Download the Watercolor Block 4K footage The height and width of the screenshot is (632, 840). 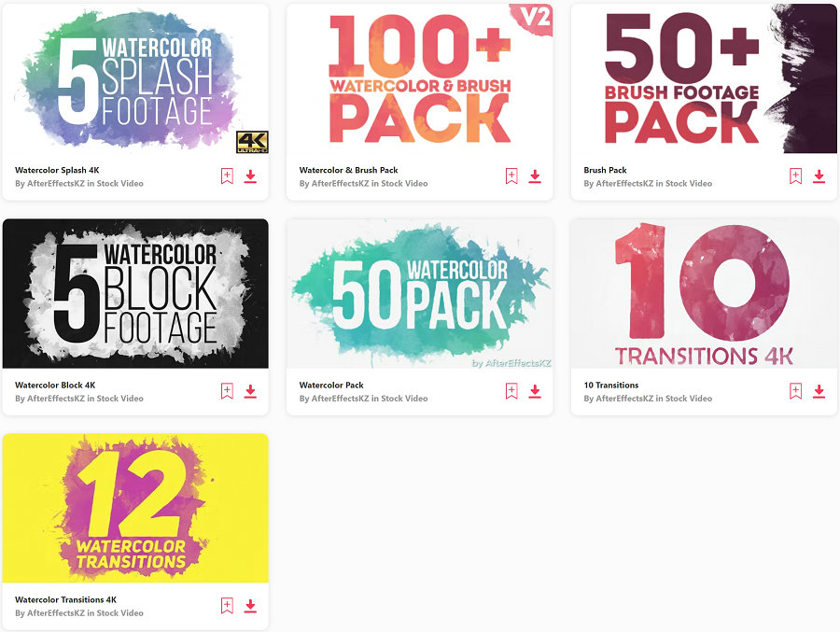(250, 391)
